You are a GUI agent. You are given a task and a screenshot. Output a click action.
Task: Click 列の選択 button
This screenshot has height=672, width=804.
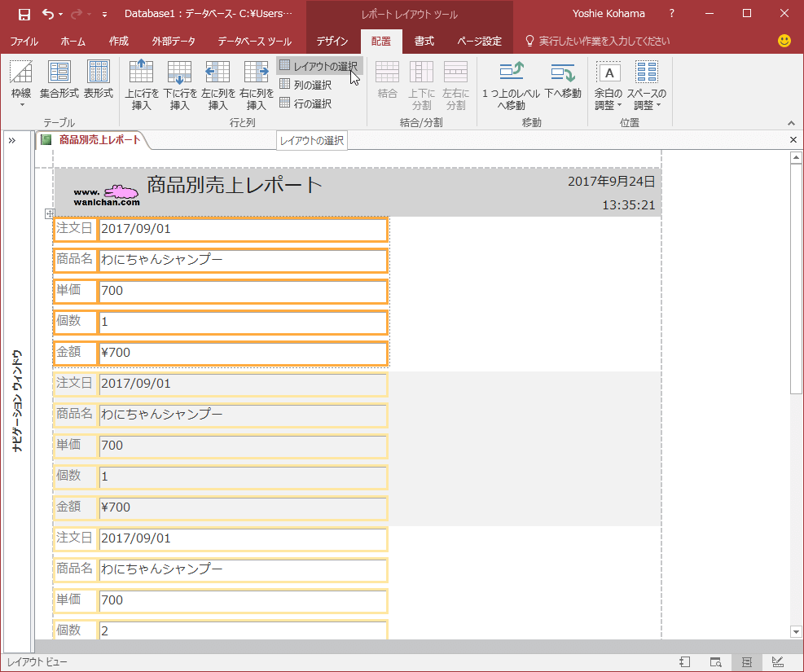(305, 85)
